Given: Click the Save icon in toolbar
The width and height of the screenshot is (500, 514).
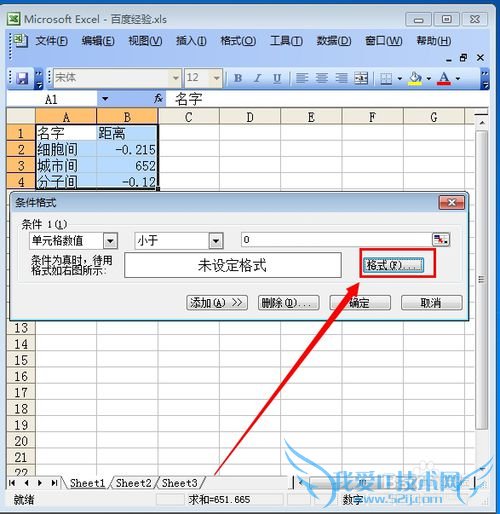Looking at the screenshot, I should (22, 79).
